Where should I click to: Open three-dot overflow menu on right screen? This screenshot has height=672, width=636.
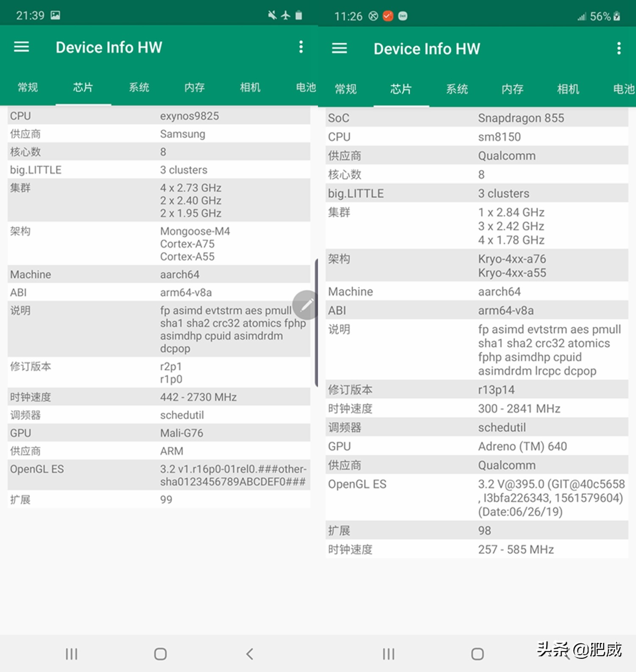pos(619,48)
